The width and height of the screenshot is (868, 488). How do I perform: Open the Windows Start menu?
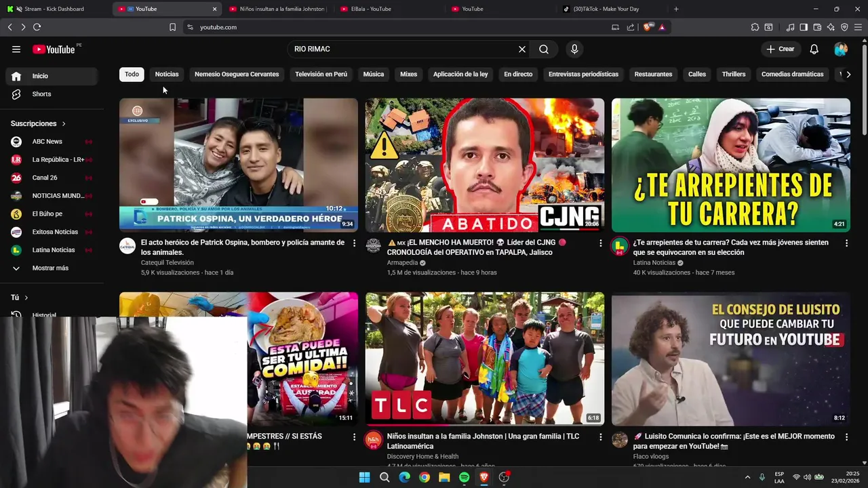click(364, 477)
